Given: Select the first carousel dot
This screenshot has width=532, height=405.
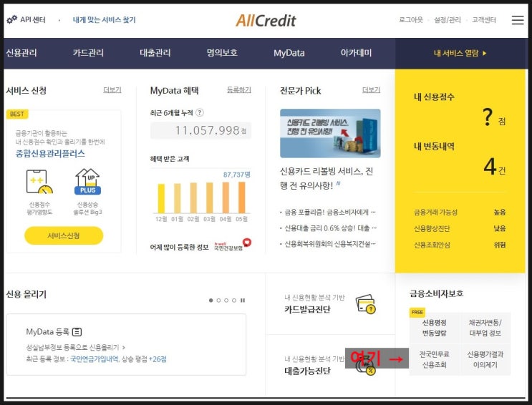Looking at the screenshot, I should tap(211, 301).
